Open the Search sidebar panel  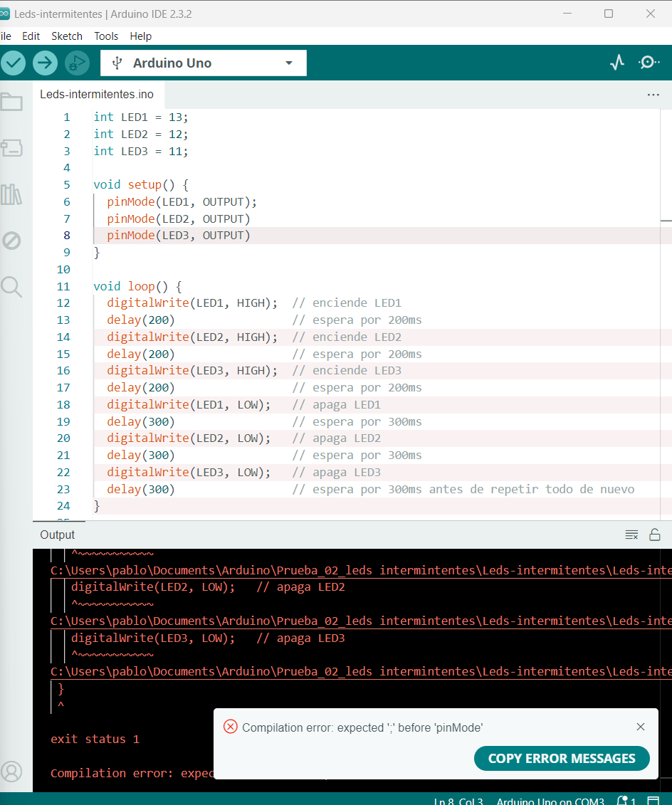click(x=11, y=286)
